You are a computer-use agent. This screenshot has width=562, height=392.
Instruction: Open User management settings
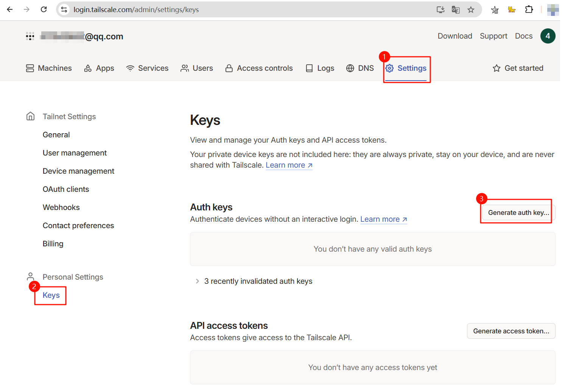(x=75, y=153)
